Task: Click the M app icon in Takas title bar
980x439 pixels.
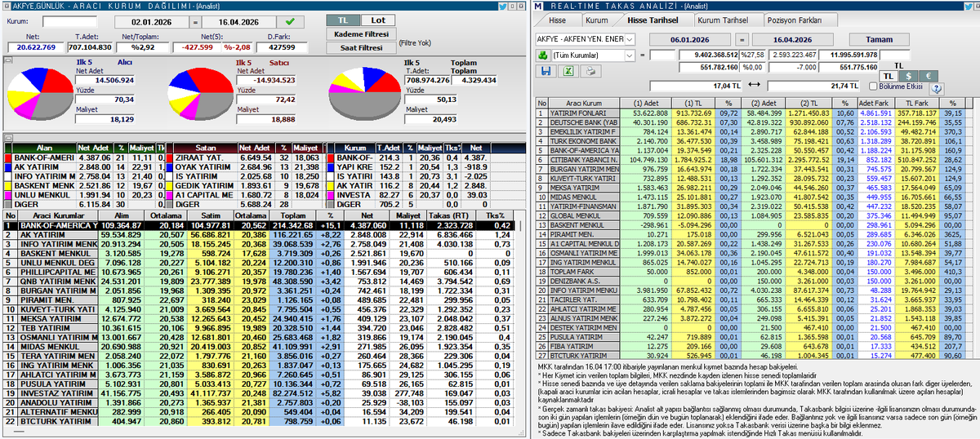Action: pos(539,6)
